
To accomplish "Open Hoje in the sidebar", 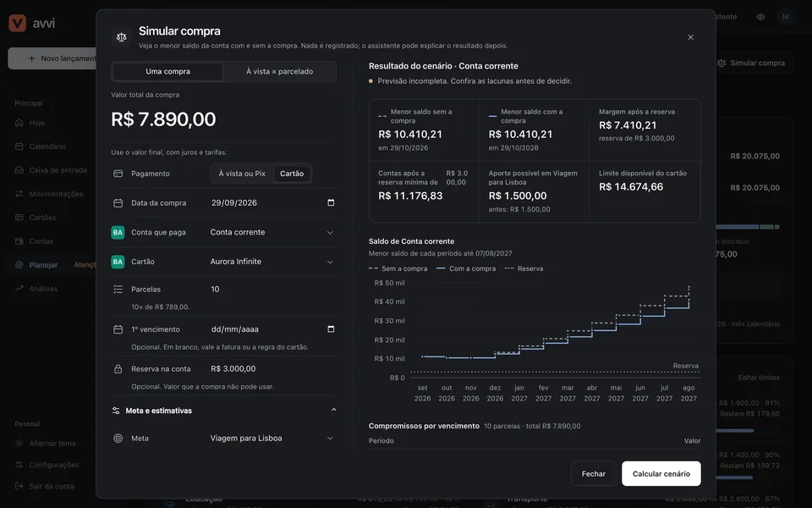I will (36, 123).
